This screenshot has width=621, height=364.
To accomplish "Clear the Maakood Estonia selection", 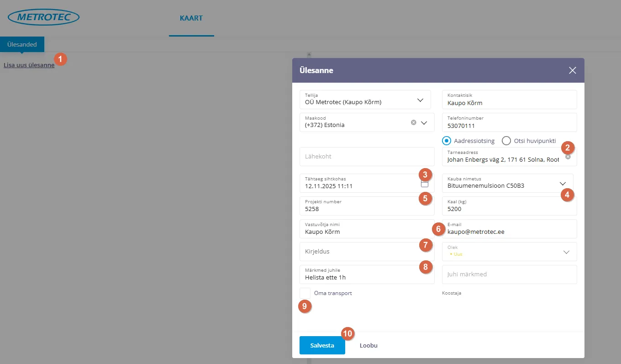I will pyautogui.click(x=413, y=122).
